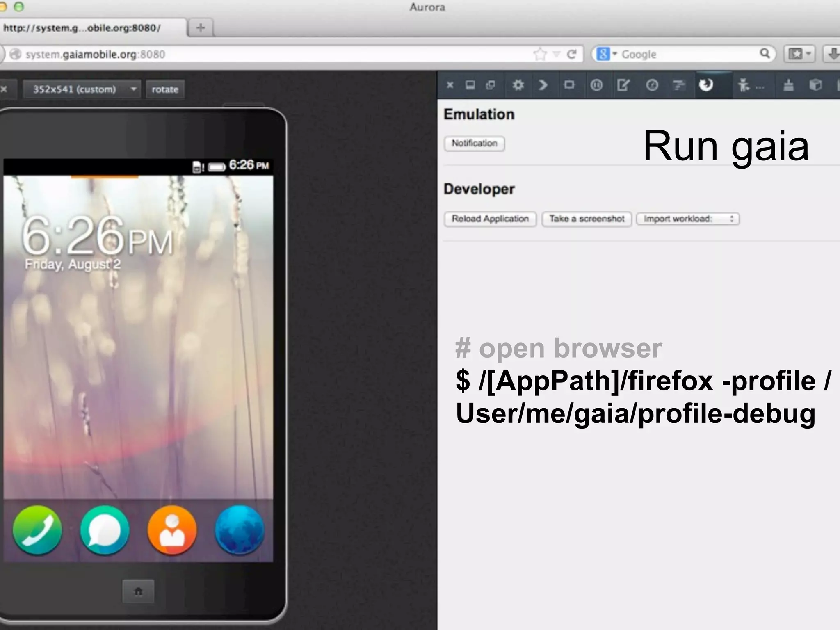
Task: Click the 3D cube view icon
Action: pos(815,85)
